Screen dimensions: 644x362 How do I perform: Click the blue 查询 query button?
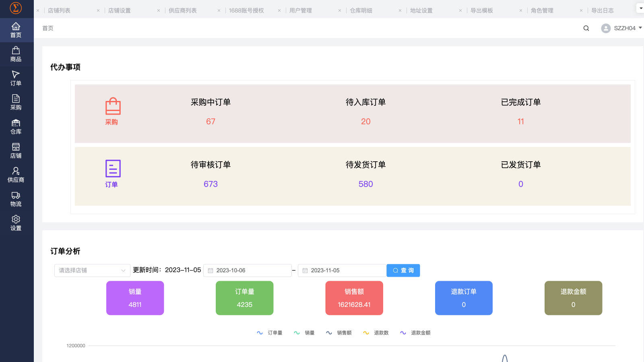pos(403,270)
